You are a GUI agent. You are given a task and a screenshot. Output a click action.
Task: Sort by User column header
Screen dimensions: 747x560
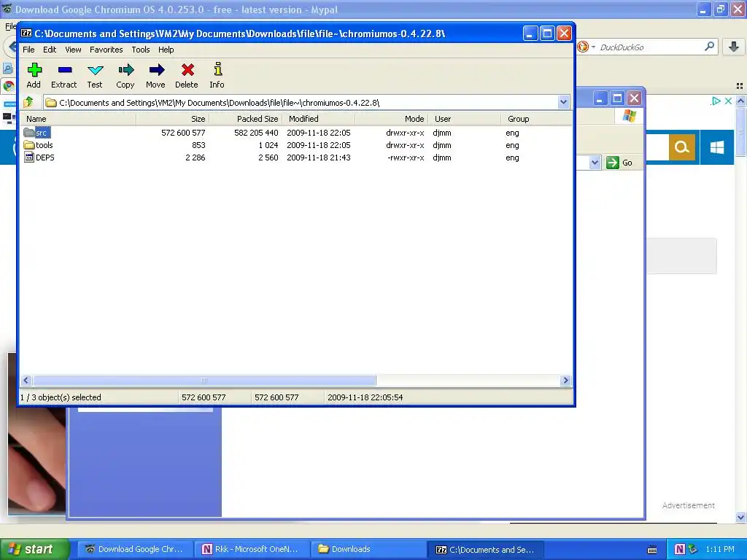tap(465, 119)
